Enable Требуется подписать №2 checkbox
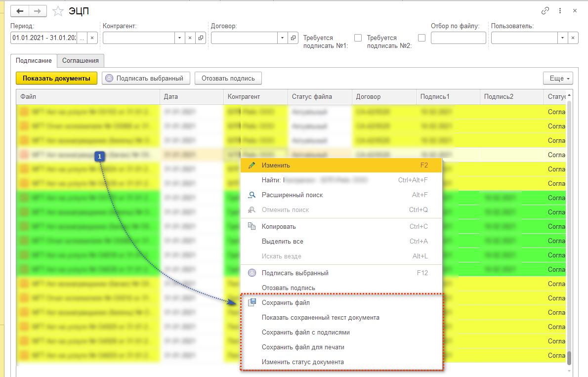This screenshot has height=377, width=588. click(421, 38)
